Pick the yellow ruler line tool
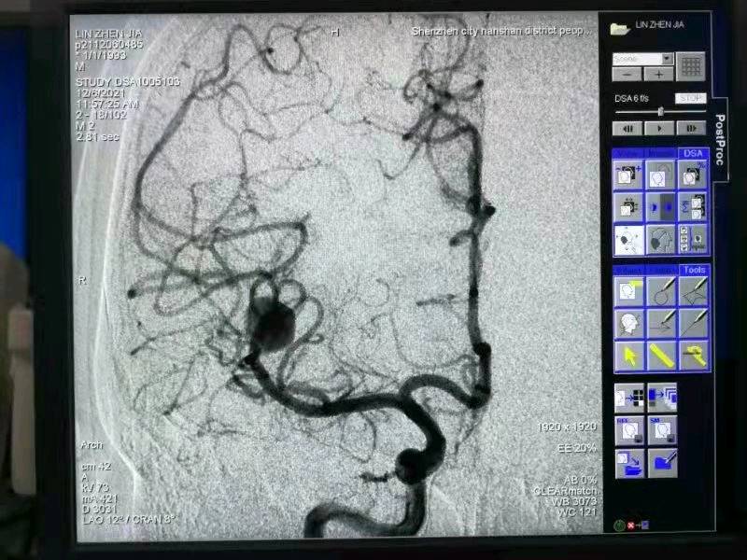The width and height of the screenshot is (747, 560). tap(662, 355)
